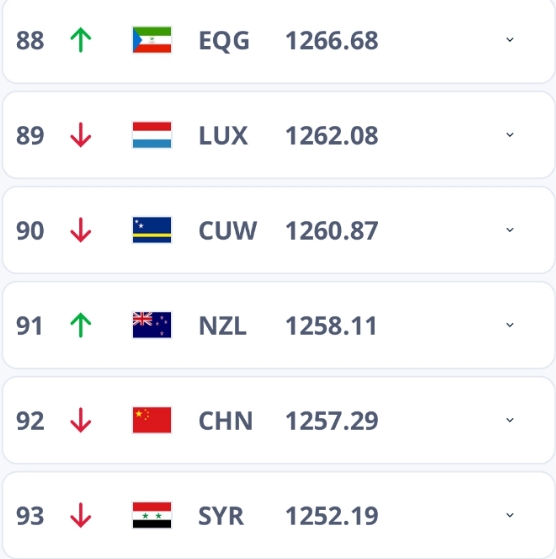
Task: Click the Syria flag icon
Action: (x=152, y=515)
